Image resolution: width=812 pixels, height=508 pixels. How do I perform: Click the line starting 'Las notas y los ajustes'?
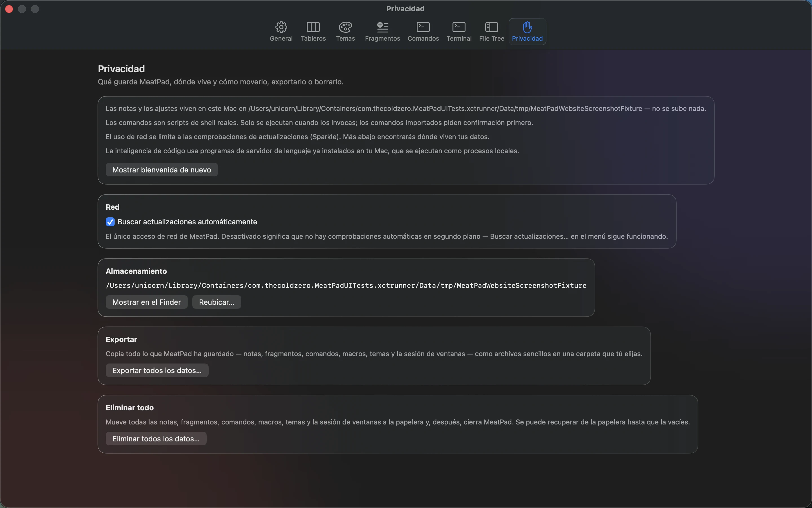[x=406, y=109]
